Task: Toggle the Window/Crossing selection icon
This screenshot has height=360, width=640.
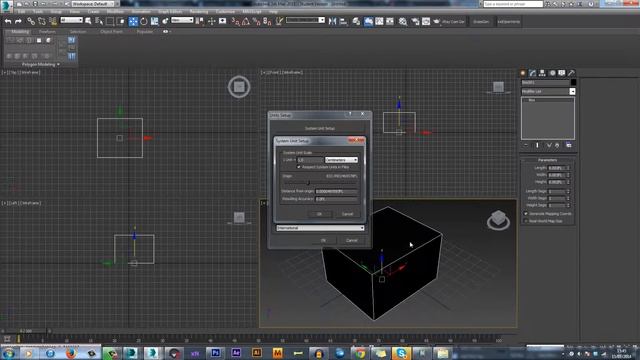Action: pos(121,21)
